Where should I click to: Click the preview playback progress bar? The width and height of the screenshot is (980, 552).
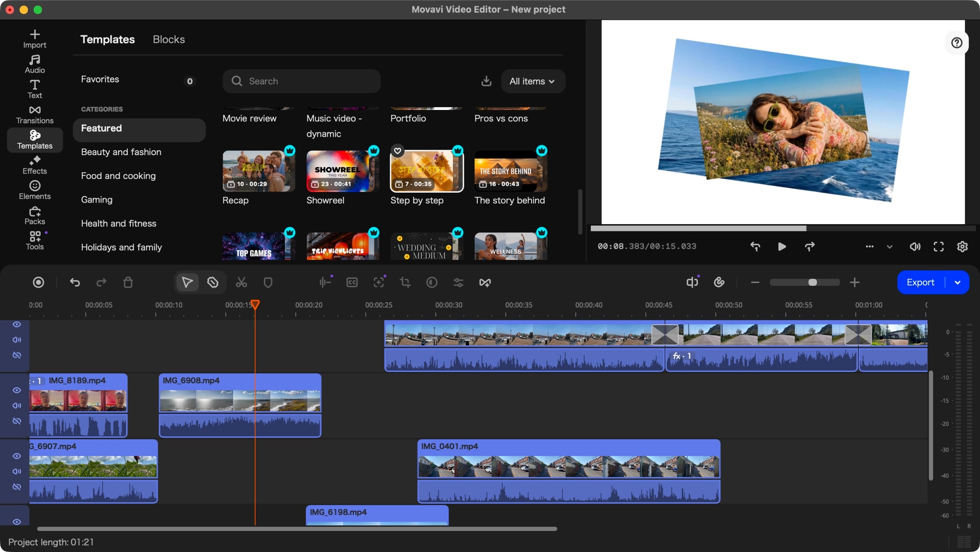782,228
